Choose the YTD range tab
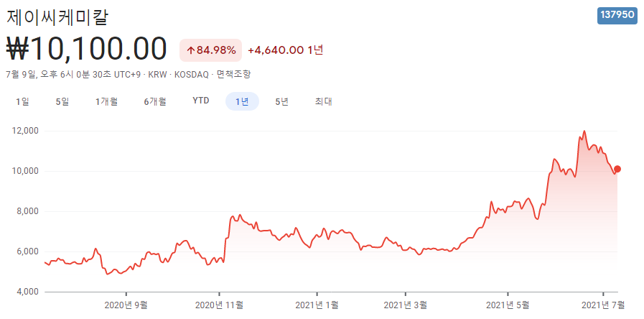This screenshot has height=319, width=644. pos(201,101)
